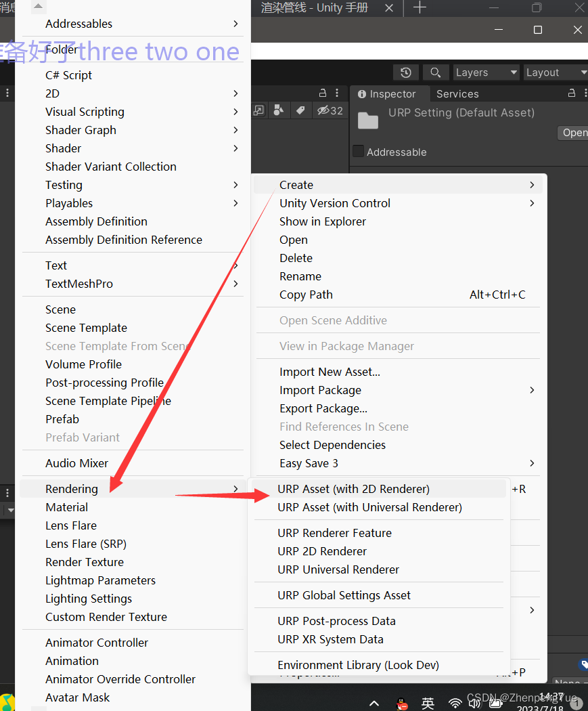Open a new browser tab with plus icon
The height and width of the screenshot is (711, 588).
click(x=420, y=7)
